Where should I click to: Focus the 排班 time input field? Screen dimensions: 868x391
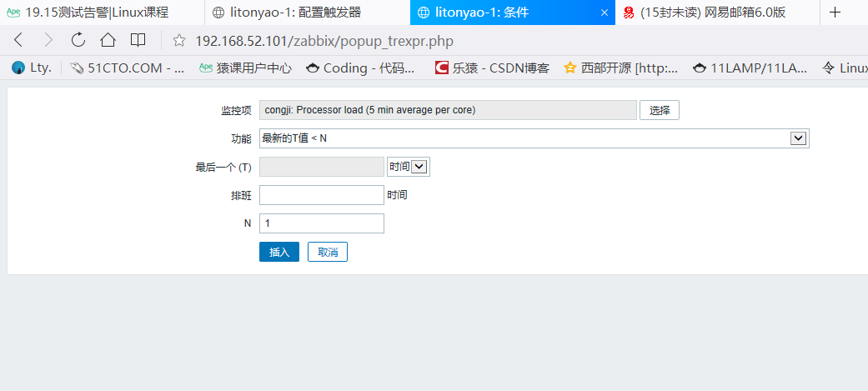[x=322, y=195]
